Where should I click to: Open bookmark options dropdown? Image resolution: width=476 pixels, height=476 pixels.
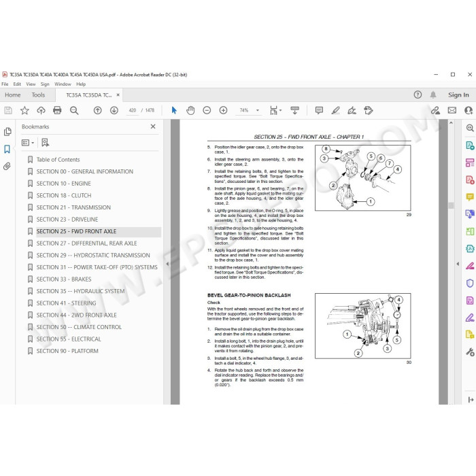point(28,143)
